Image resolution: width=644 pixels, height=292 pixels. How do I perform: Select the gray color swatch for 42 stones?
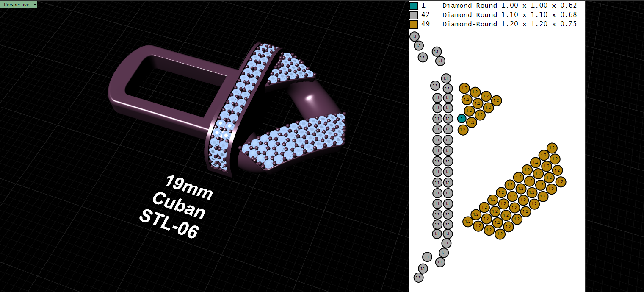414,15
